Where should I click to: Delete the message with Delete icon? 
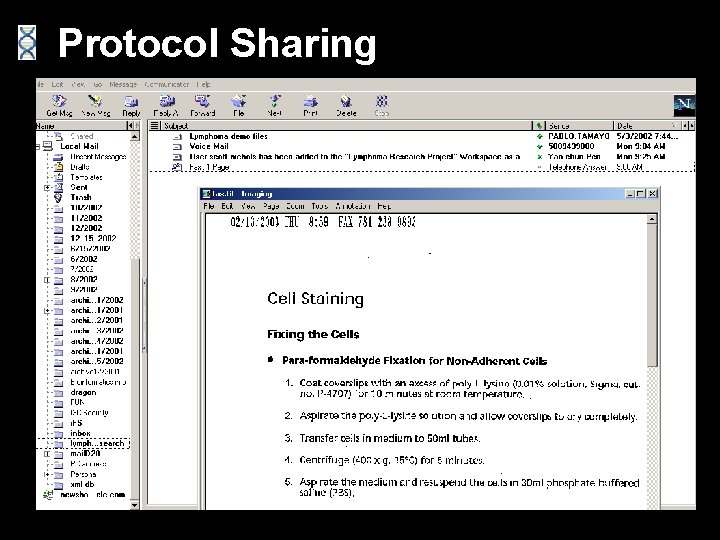coord(346,101)
